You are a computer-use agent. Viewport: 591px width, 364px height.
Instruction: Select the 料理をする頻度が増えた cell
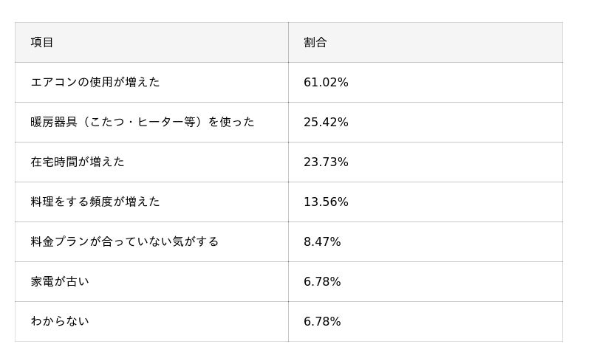point(95,202)
